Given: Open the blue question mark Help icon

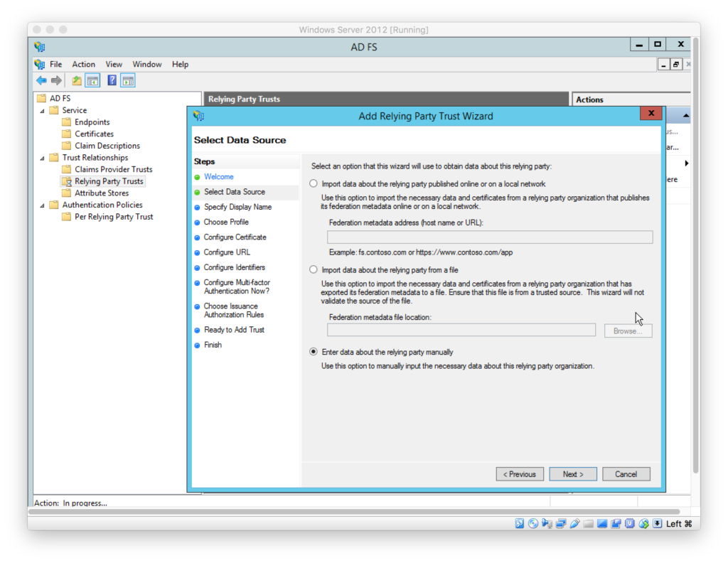Looking at the screenshot, I should tap(112, 80).
